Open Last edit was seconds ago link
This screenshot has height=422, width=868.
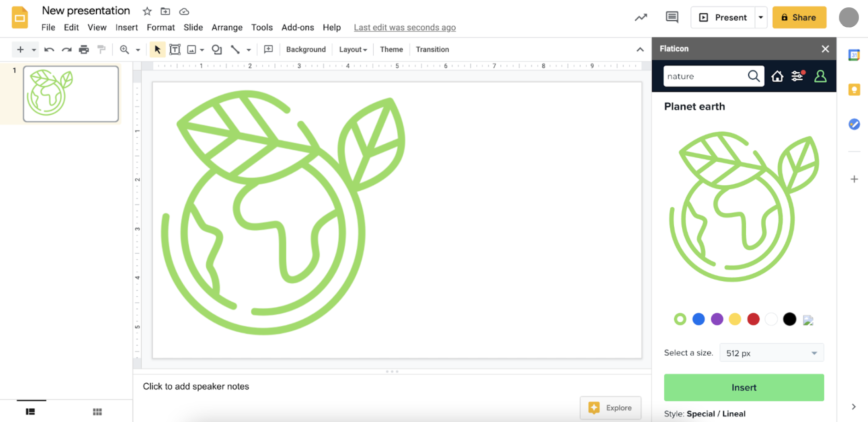point(405,27)
